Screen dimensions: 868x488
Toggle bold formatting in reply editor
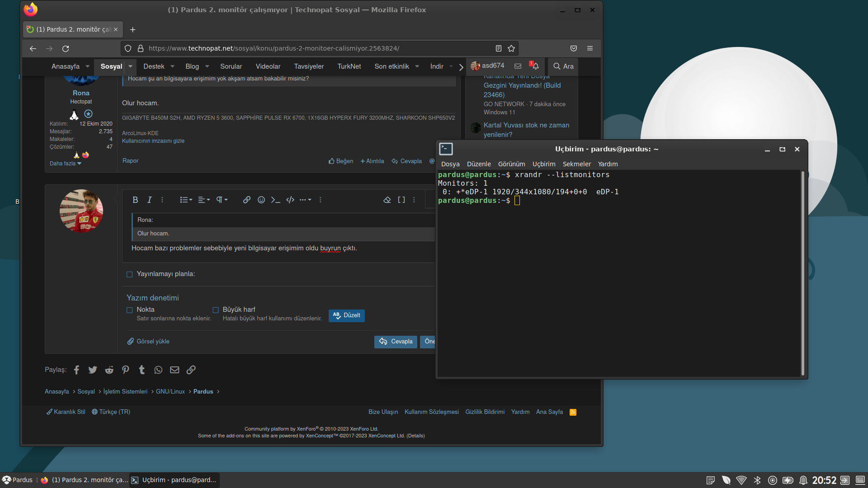135,200
